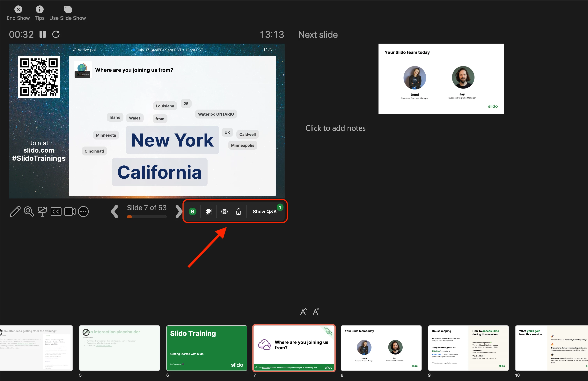Click the 25 word bubble
Screen dimensions: 588x381
click(x=186, y=104)
